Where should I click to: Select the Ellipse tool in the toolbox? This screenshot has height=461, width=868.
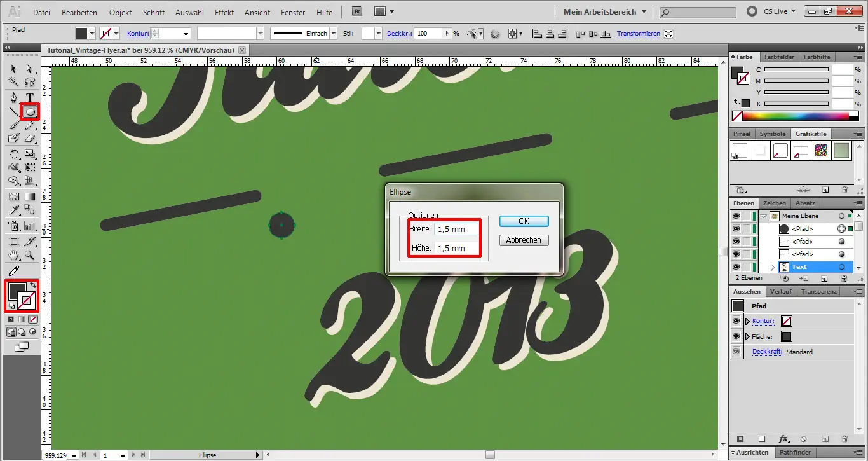tap(29, 111)
